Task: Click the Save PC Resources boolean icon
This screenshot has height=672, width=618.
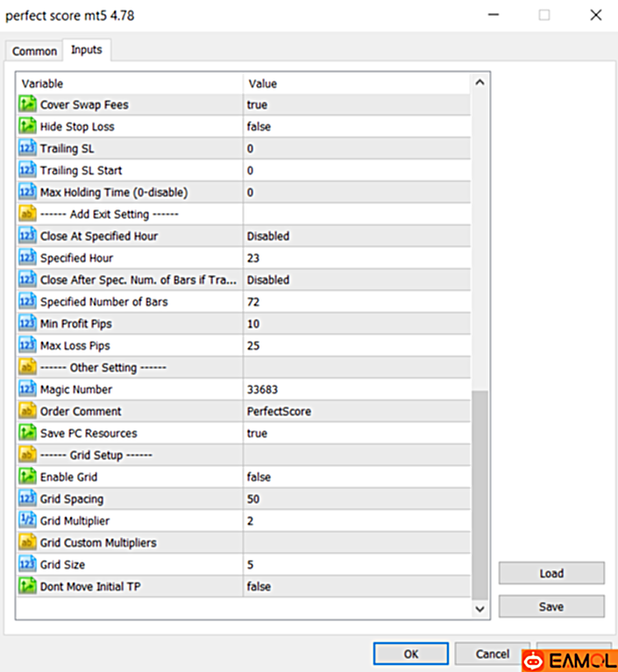Action: tap(27, 433)
